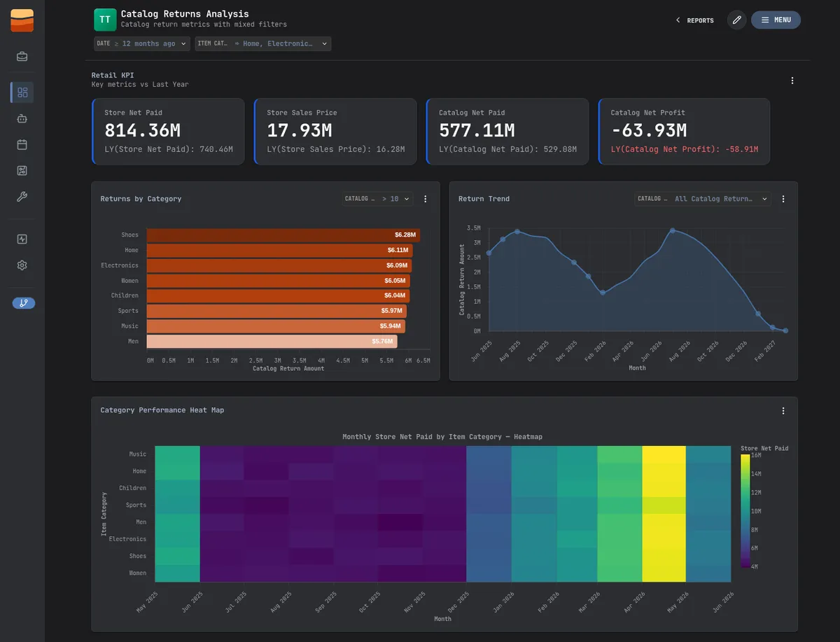The width and height of the screenshot is (840, 642).
Task: Open the sliders panel sidebar icon
Action: pos(22,171)
